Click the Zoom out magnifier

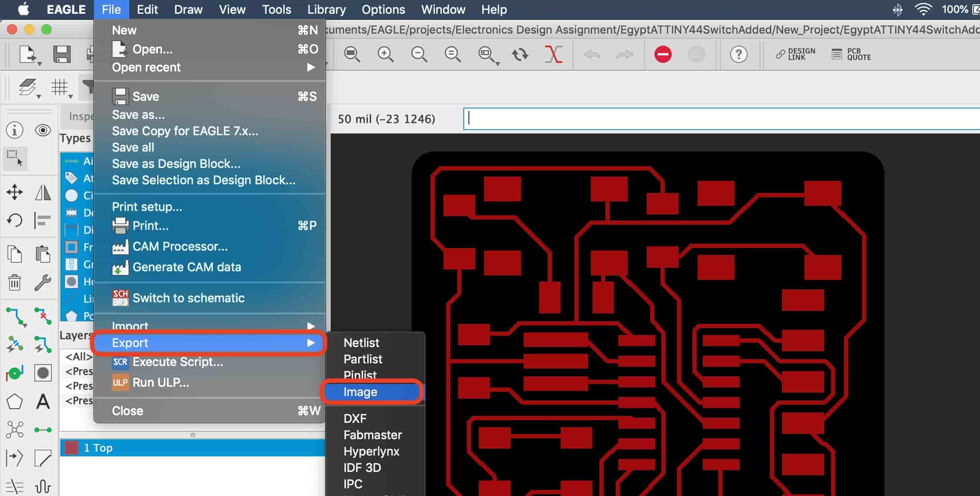point(419,54)
